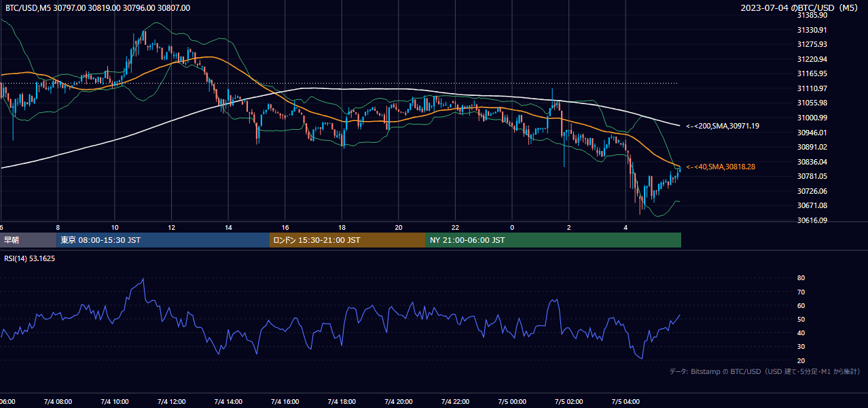This screenshot has width=868, height=408.
Task: Click RSI axis level 30
Action: (x=801, y=347)
